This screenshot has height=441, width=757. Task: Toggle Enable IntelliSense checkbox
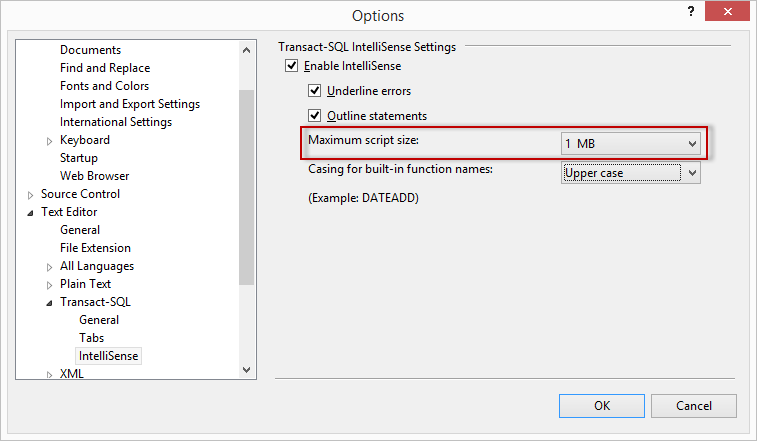(x=292, y=66)
